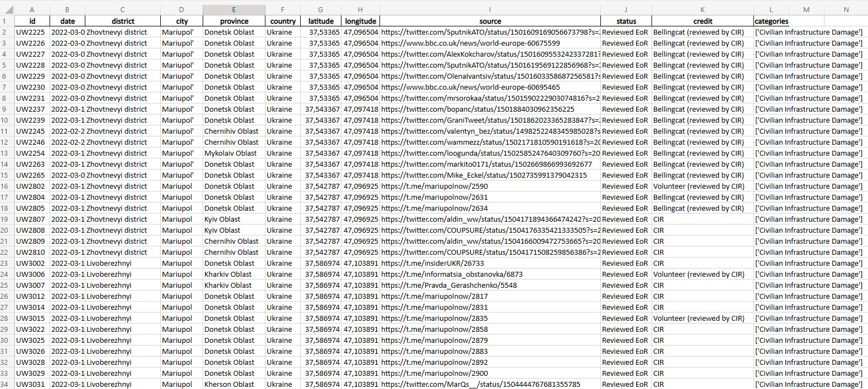868x389 pixels.
Task: Select the 'longitude' header cell
Action: [360, 21]
